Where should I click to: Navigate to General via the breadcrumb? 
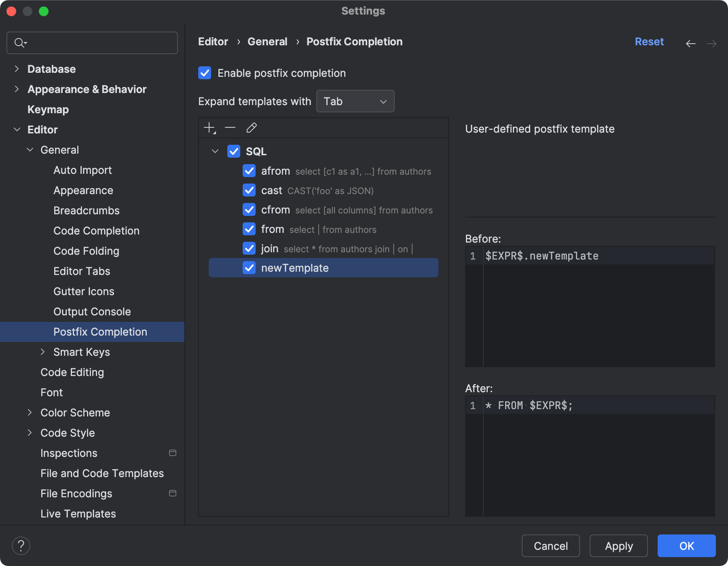267,41
